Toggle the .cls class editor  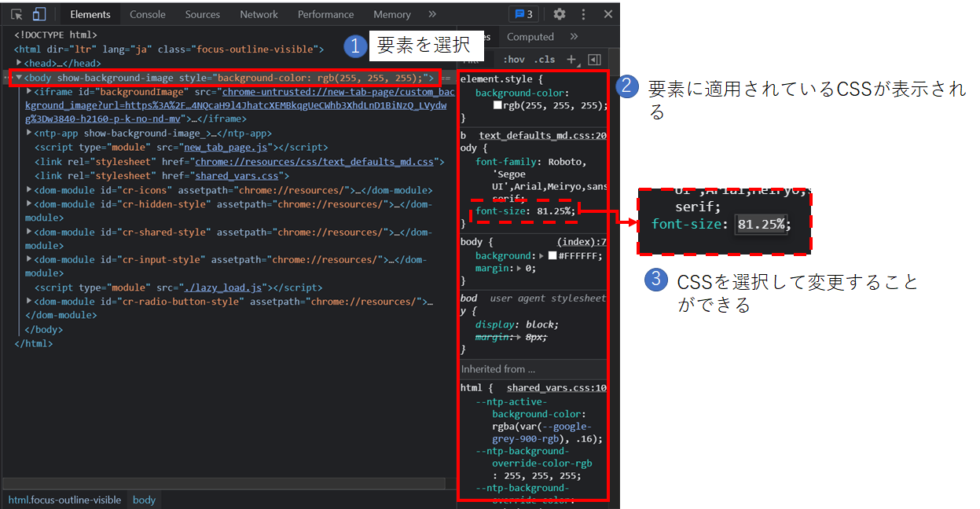pos(545,60)
